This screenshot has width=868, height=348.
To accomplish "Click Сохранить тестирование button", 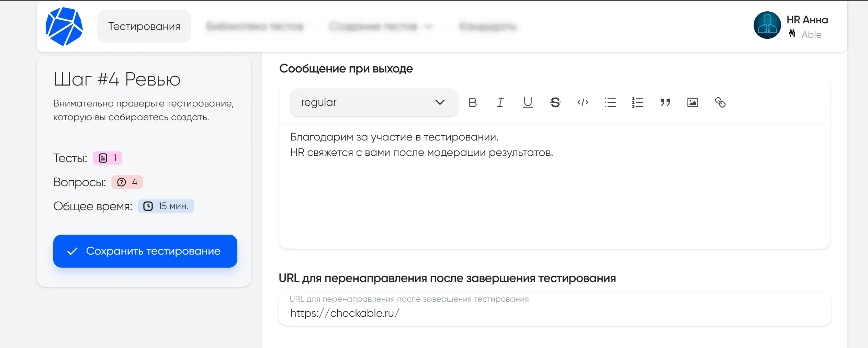I will pyautogui.click(x=145, y=251).
